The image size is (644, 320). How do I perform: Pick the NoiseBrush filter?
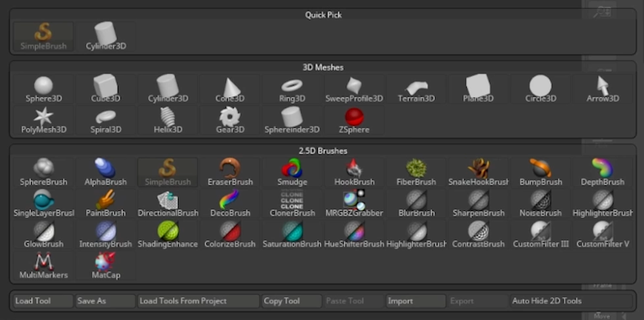pos(540,204)
